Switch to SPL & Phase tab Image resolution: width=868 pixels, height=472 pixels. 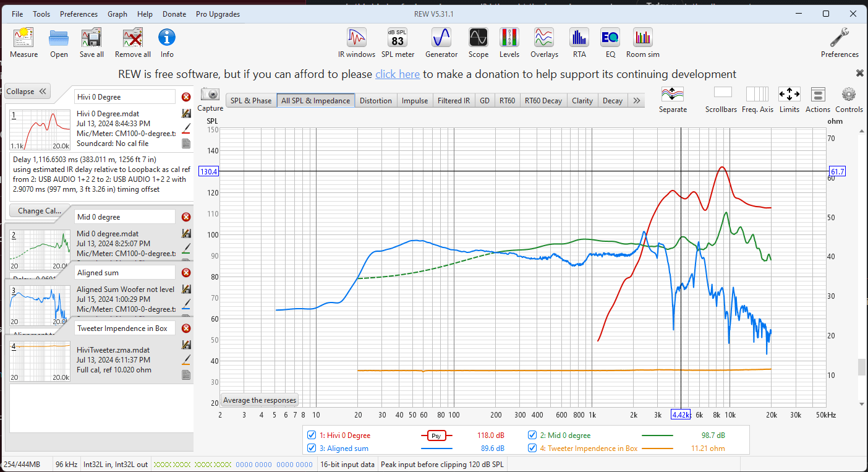click(x=251, y=100)
